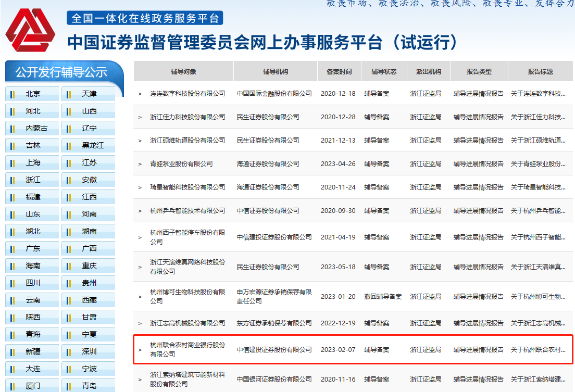Screen dimensions: 575x392
Task: Click the icon beside 云南
Action: pyautogui.click(x=12, y=300)
